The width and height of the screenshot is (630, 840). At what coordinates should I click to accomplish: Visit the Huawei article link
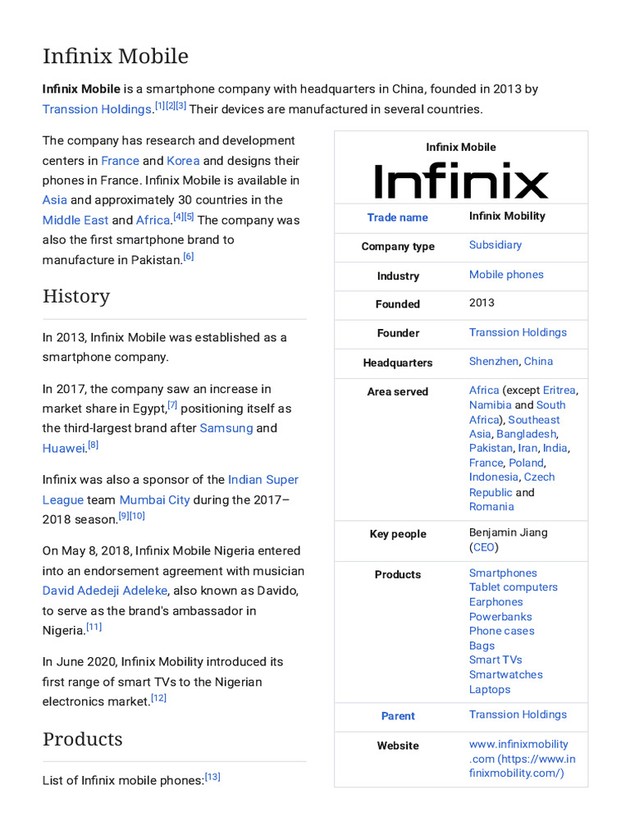pos(64,449)
